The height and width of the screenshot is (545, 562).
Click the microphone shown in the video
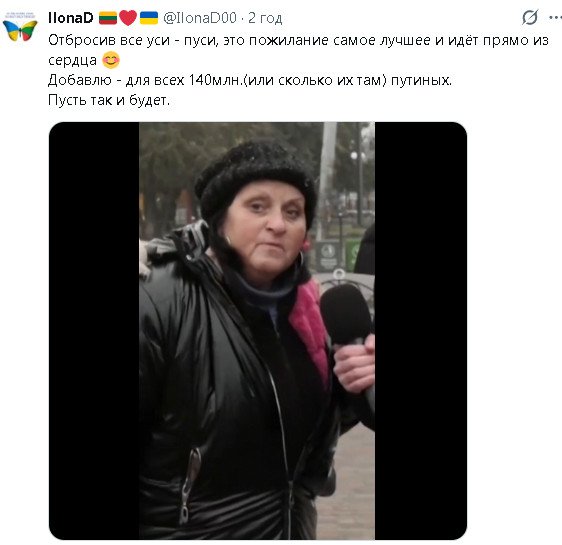point(345,314)
